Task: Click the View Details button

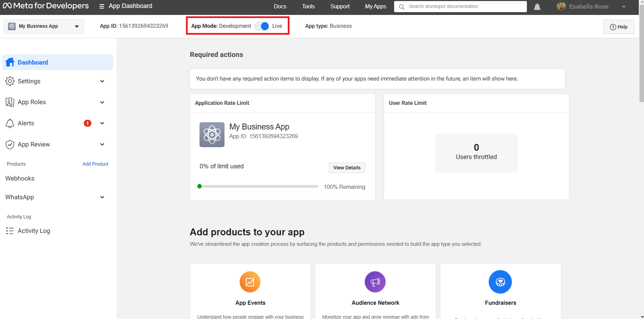Action: pyautogui.click(x=347, y=168)
